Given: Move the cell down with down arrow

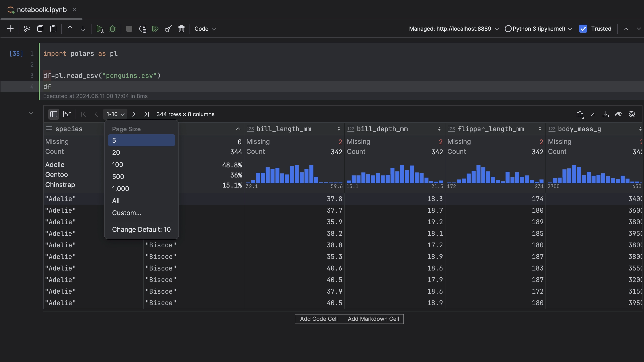Looking at the screenshot, I should [x=83, y=29].
